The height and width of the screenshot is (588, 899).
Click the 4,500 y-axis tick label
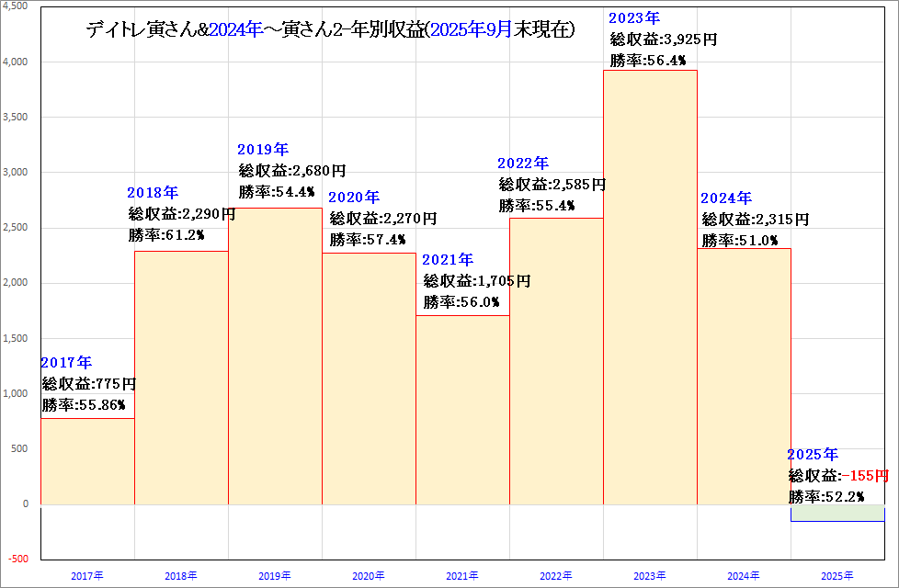pyautogui.click(x=16, y=6)
